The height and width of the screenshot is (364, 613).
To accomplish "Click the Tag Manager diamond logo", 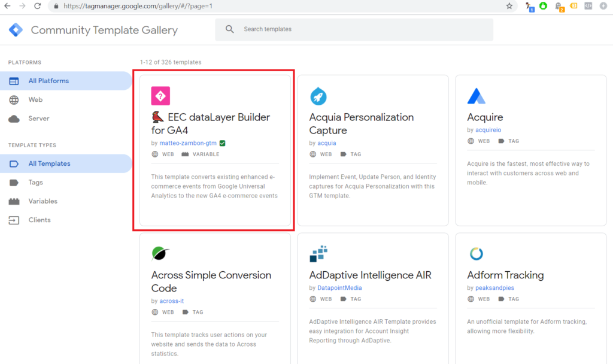I will click(x=16, y=30).
